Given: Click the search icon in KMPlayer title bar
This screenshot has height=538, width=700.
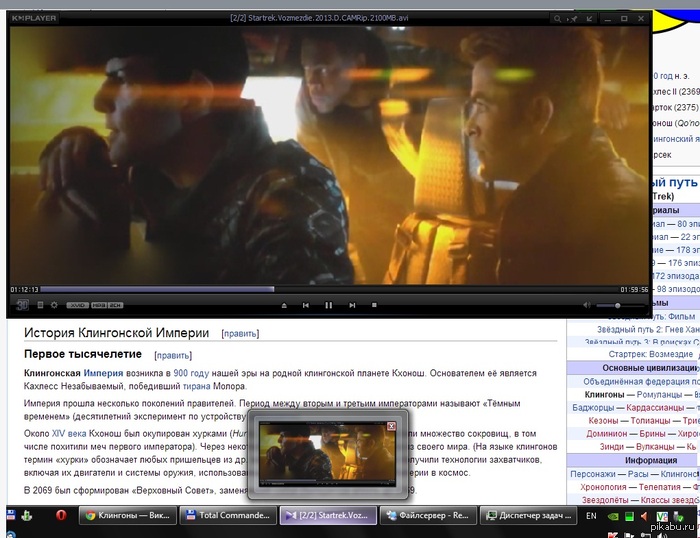Looking at the screenshot, I should coord(555,18).
